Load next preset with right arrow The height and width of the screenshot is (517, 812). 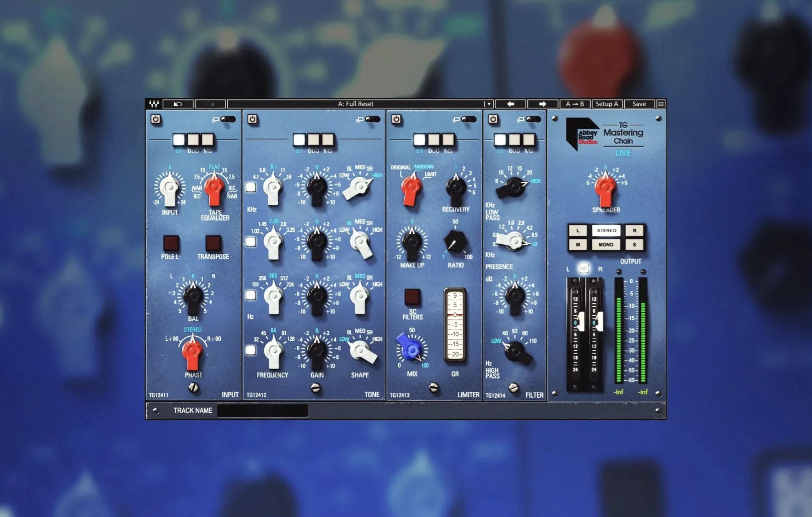(x=543, y=104)
